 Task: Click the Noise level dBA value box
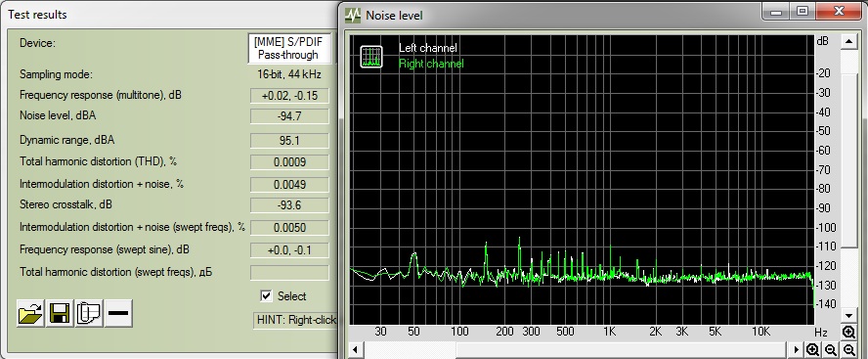click(289, 116)
